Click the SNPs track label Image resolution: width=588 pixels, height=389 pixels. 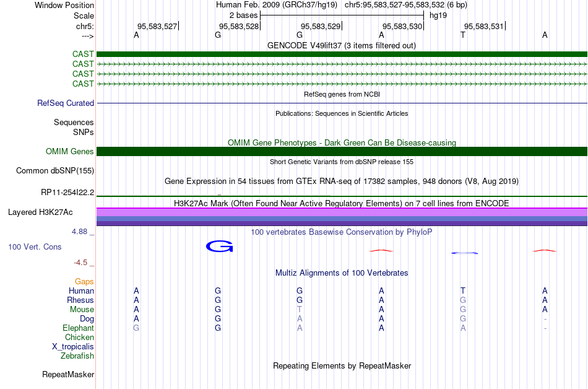point(84,132)
